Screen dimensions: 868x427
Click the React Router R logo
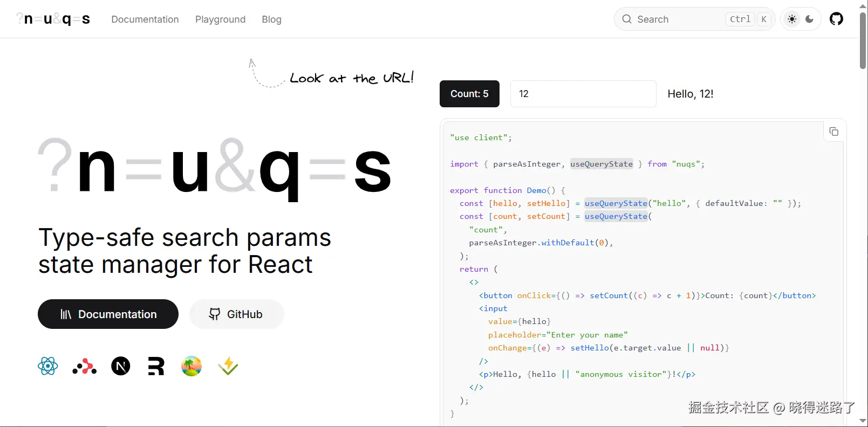[x=156, y=367]
